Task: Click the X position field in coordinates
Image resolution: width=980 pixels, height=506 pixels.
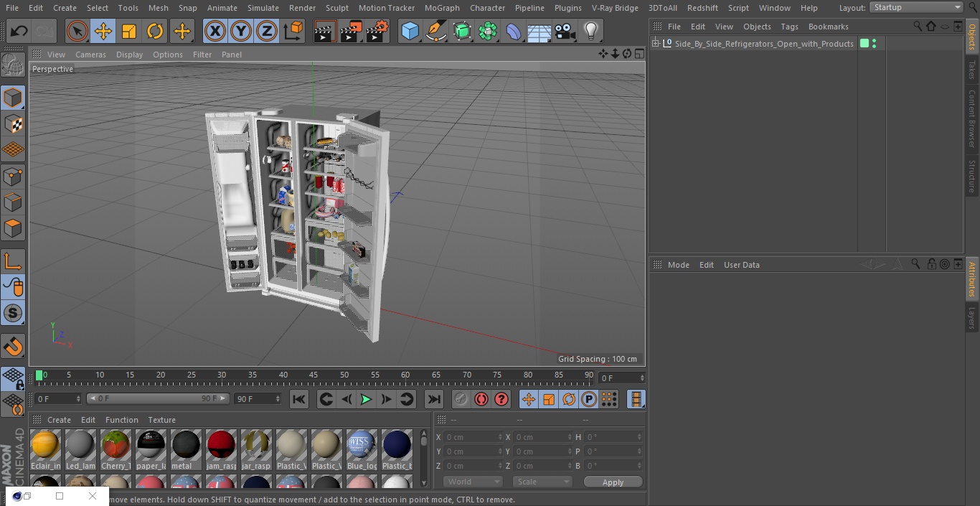Action: (x=473, y=437)
